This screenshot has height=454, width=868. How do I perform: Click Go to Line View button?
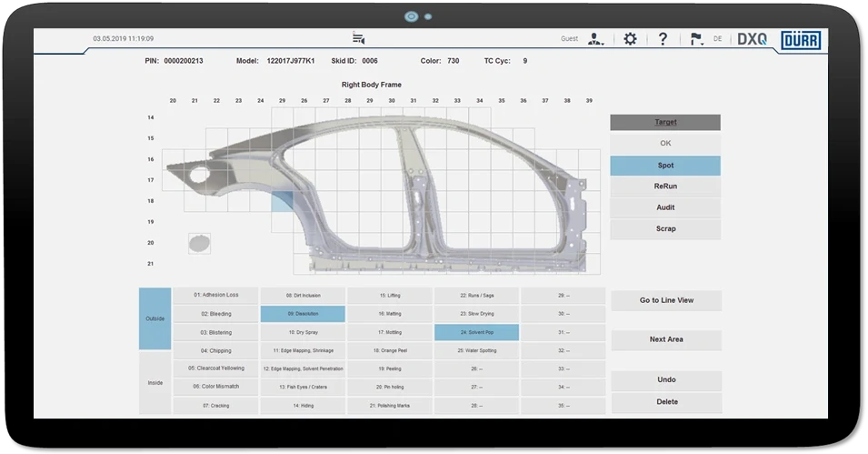pos(666,300)
